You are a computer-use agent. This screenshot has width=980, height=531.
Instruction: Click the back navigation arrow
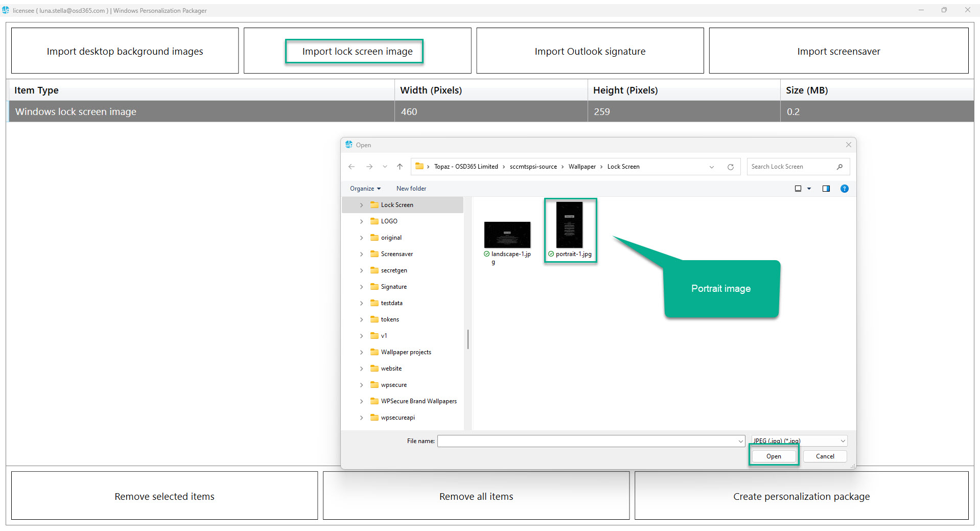[x=351, y=166]
